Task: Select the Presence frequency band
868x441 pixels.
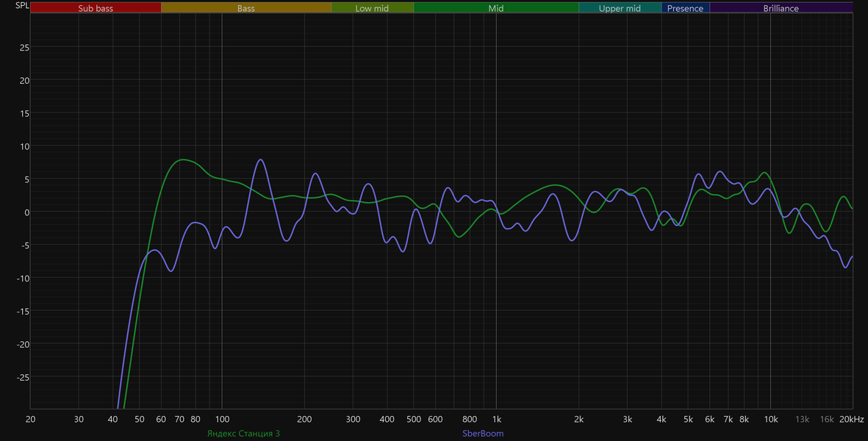Action: (685, 8)
